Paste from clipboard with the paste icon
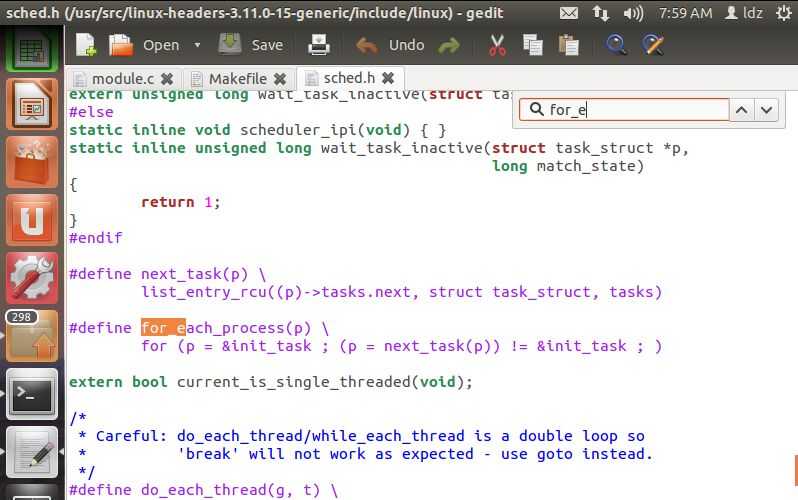 [x=568, y=45]
